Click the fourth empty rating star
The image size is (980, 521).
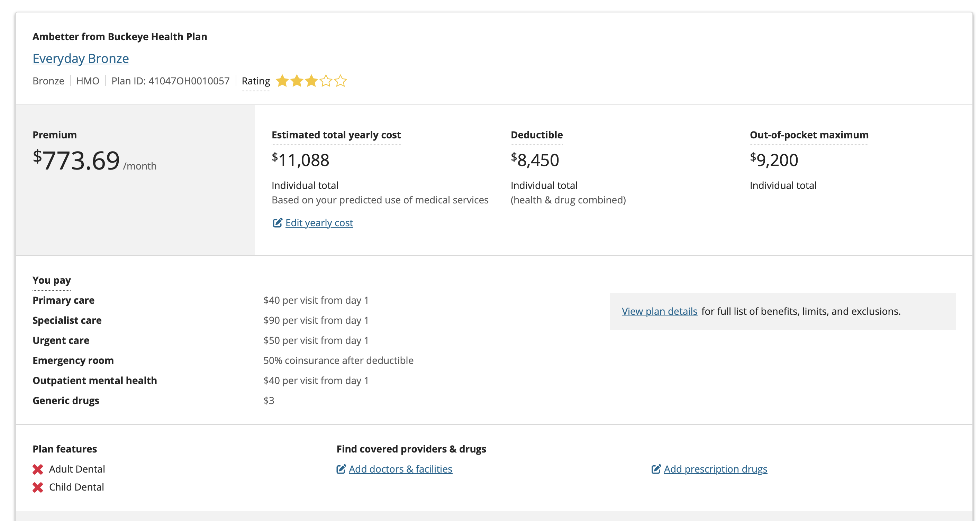(326, 81)
